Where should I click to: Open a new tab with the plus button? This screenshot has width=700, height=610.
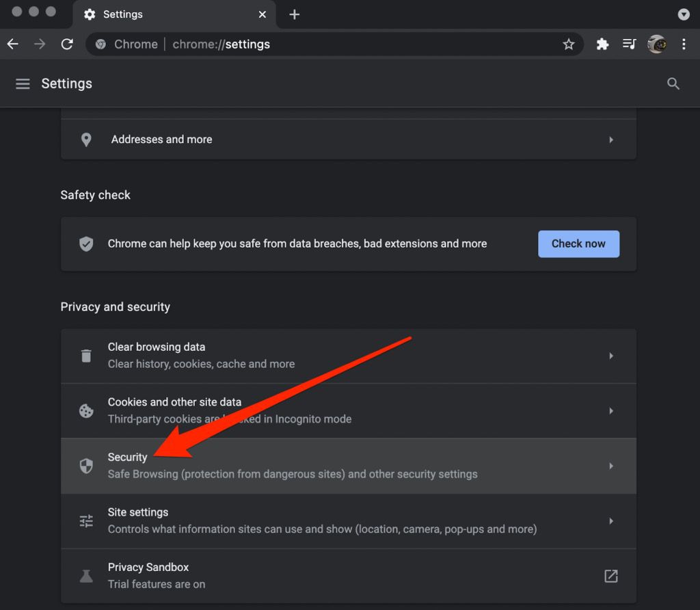(294, 14)
